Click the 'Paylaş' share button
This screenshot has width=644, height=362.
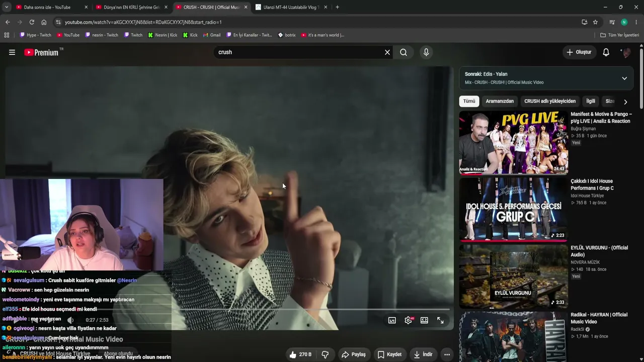[x=353, y=354]
